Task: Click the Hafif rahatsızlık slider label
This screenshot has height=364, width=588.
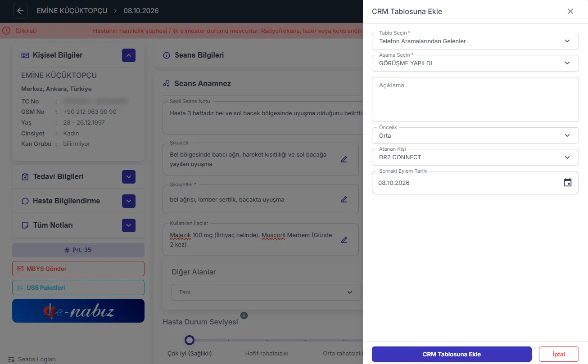Action: (267, 354)
